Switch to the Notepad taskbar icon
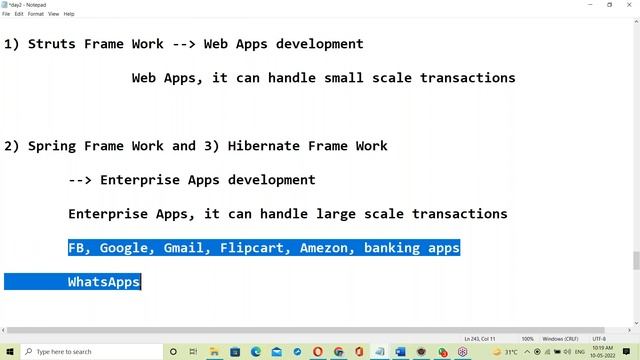The image size is (640, 360). click(380, 351)
